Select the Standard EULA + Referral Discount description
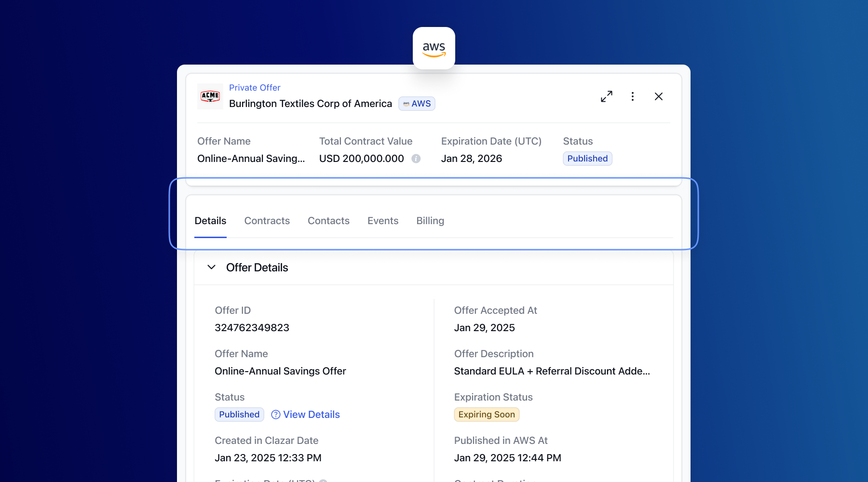Screen dimensions: 868x482 pos(552,371)
